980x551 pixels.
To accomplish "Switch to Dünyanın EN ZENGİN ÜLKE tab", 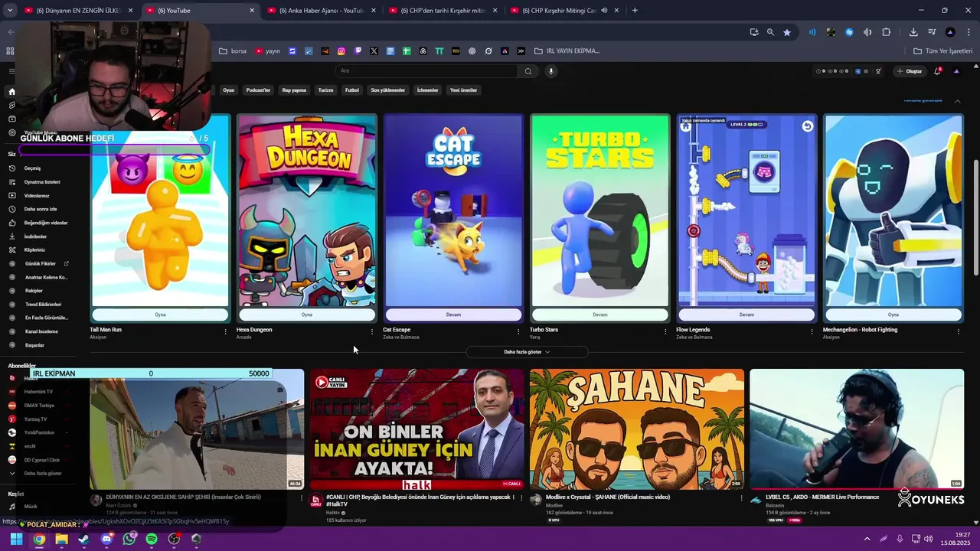I will point(79,11).
